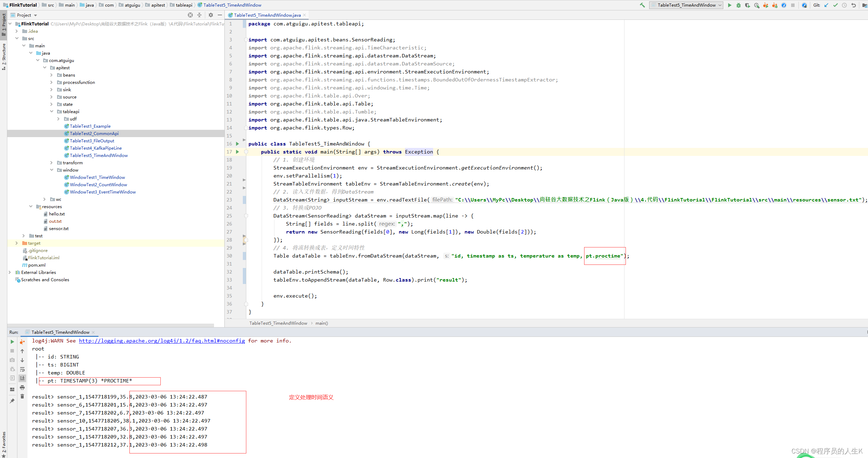The width and height of the screenshot is (868, 458).
Task: Open the log4j FAQ hyperlink in console
Action: [162, 341]
